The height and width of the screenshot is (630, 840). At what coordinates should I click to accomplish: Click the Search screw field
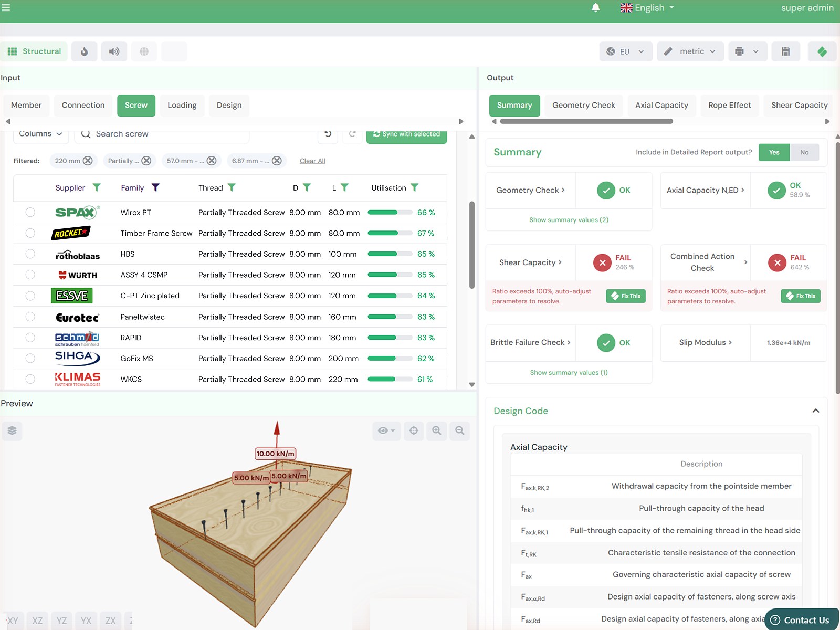point(162,134)
